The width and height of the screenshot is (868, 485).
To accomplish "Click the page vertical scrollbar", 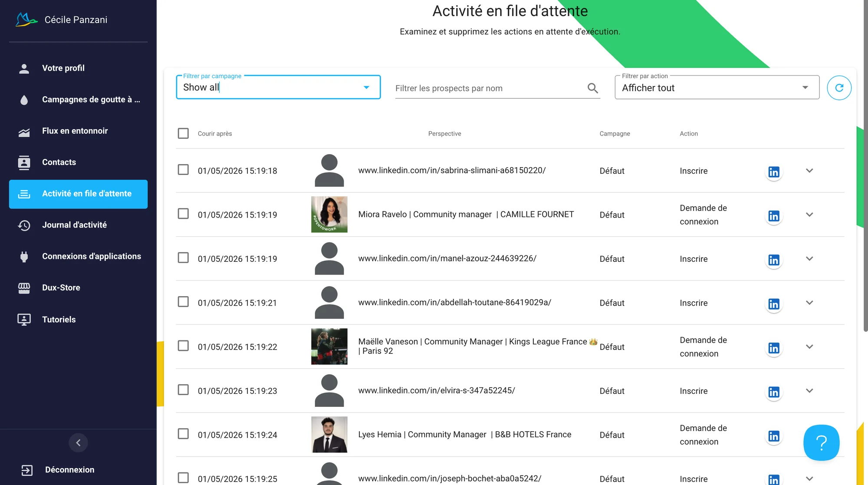I will (865, 165).
